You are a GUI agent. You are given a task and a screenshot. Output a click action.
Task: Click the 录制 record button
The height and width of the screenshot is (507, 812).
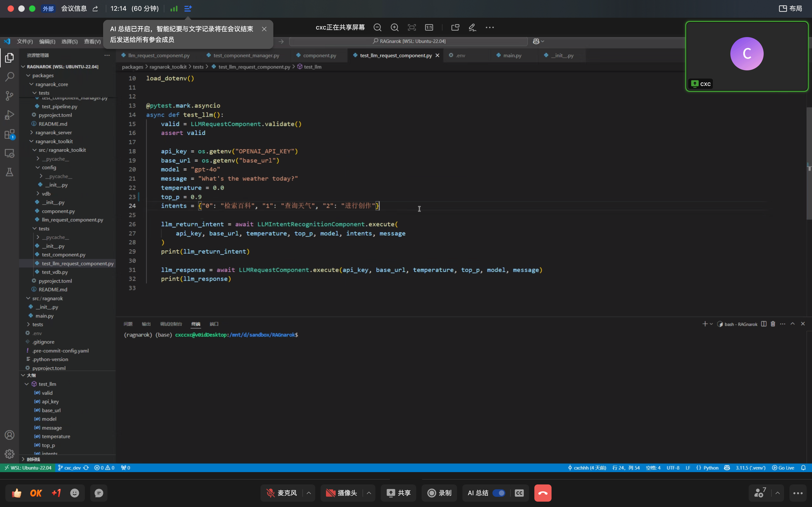tap(439, 493)
